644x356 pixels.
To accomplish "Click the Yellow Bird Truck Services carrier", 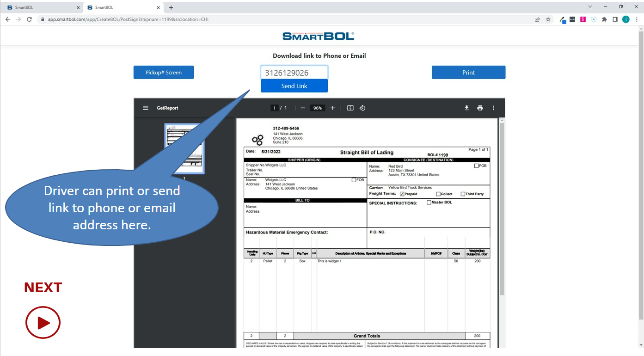I will pos(410,188).
